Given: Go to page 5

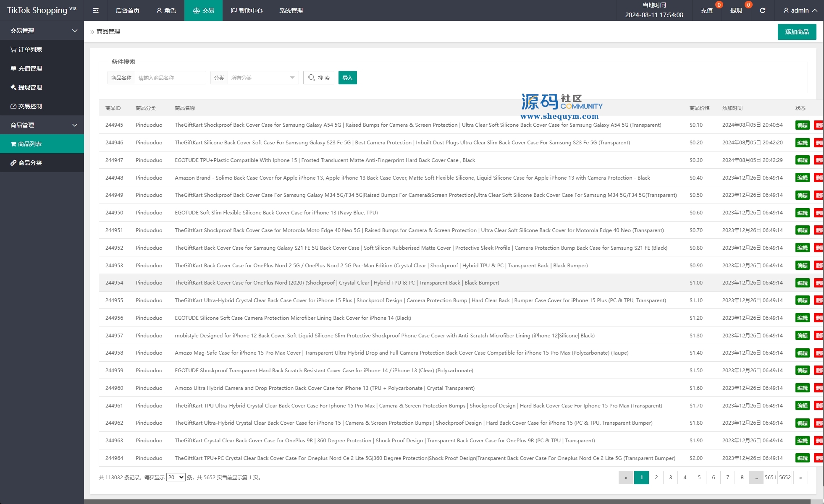Looking at the screenshot, I should tap(699, 478).
